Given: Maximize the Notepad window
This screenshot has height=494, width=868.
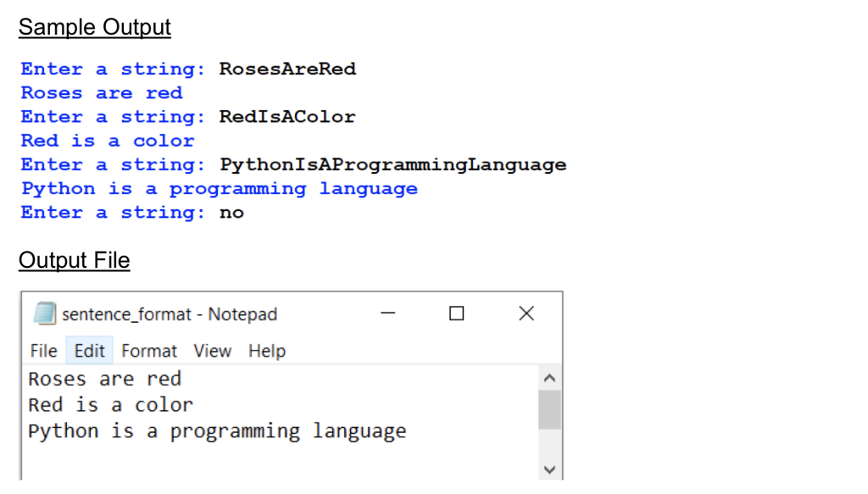Looking at the screenshot, I should (456, 313).
